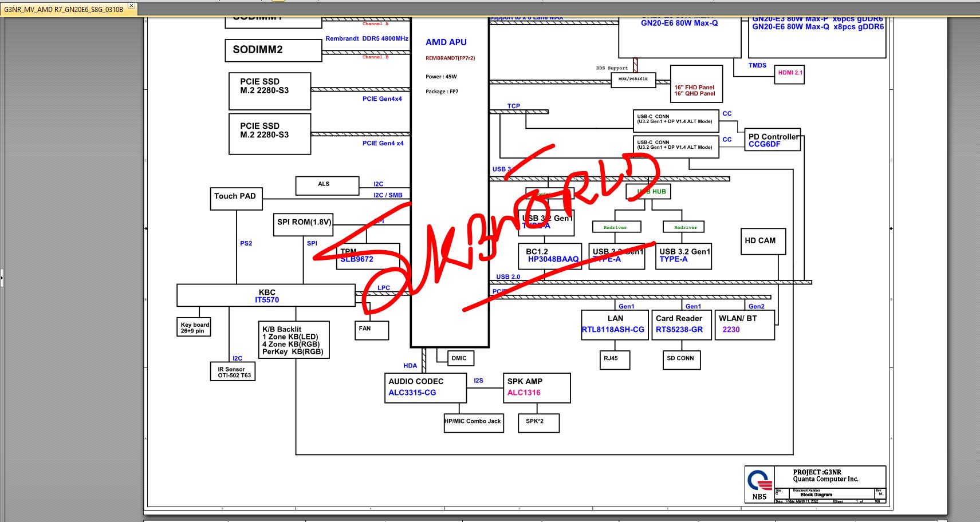Click the 'USB 2.0' bus label
980x522 pixels.
pos(508,276)
